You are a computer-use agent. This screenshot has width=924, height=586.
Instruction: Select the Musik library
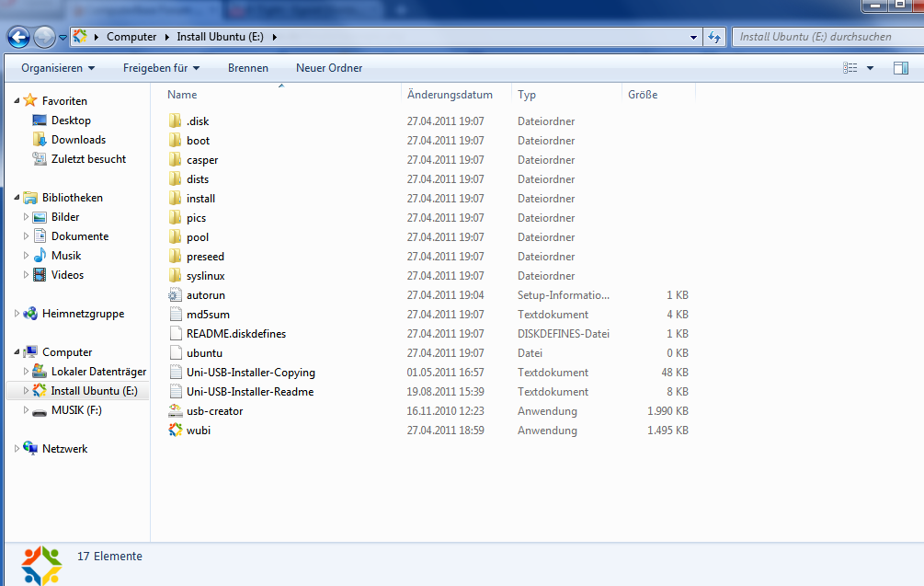pos(66,256)
